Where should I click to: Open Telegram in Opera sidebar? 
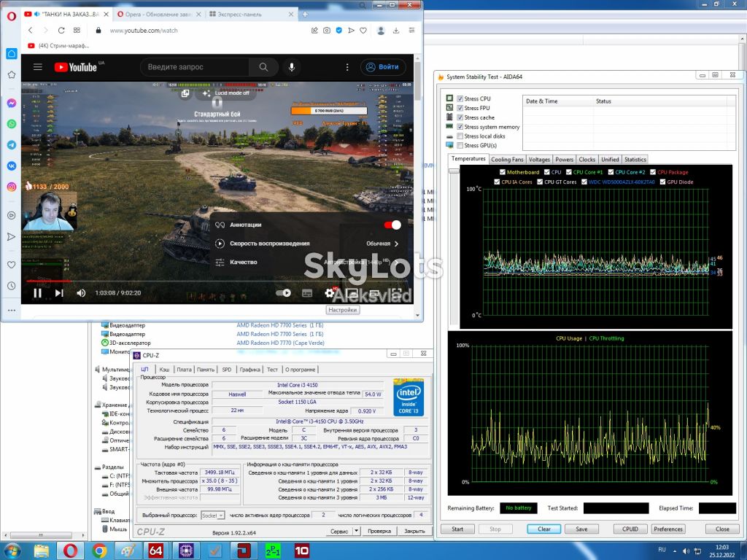point(12,145)
